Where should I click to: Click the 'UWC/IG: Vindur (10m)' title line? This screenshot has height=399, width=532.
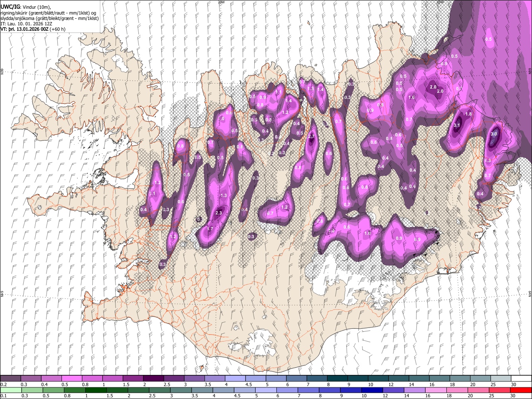click(26, 7)
